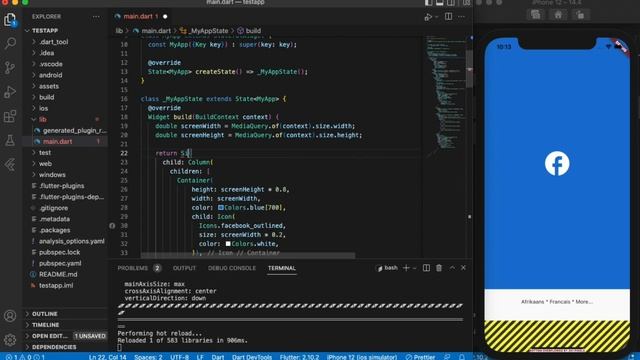
Task: Click the simulator screenshot toolbar icon
Action: coord(536,15)
